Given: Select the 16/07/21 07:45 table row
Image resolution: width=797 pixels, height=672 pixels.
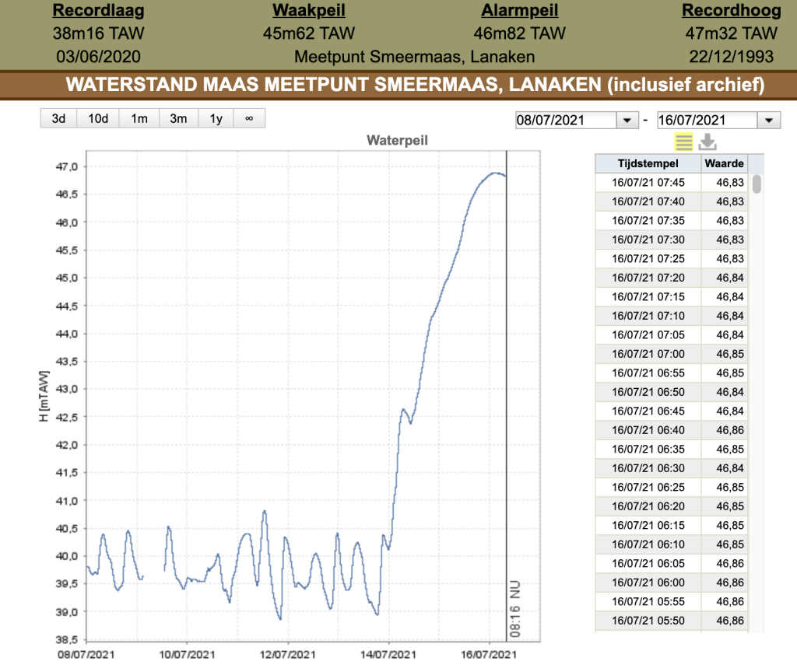Looking at the screenshot, I should [x=672, y=182].
